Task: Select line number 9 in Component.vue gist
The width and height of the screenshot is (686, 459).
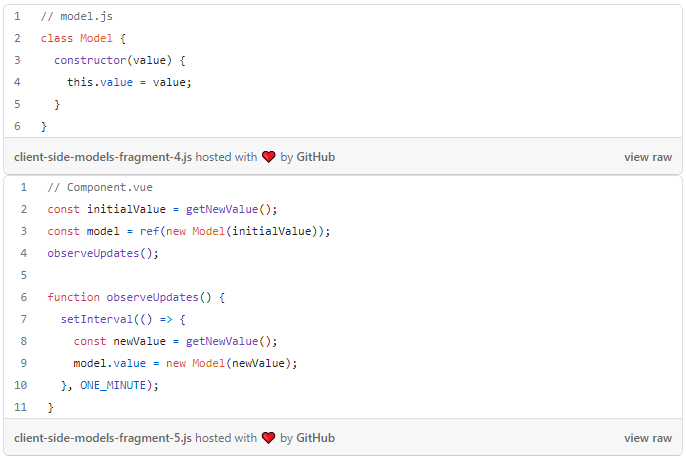Action: pos(24,363)
